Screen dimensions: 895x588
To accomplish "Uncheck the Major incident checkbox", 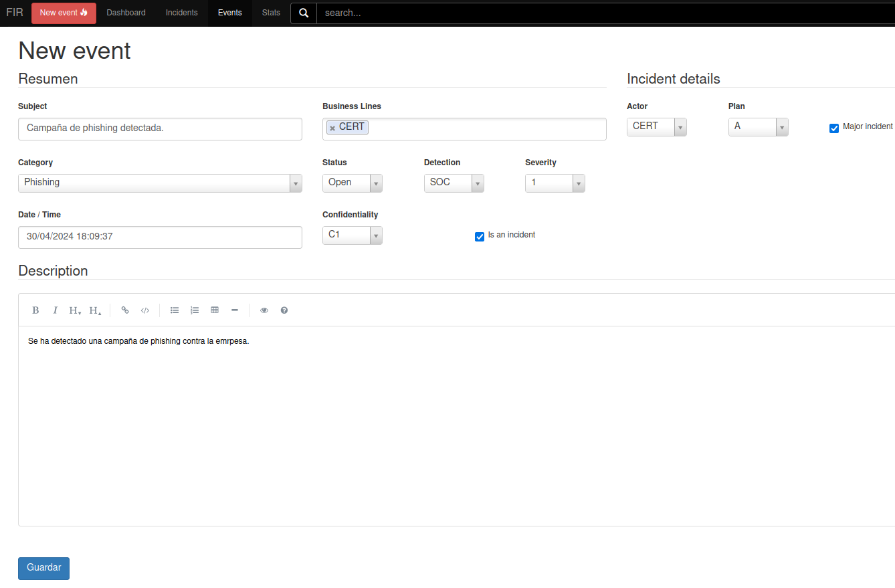I will pos(834,128).
